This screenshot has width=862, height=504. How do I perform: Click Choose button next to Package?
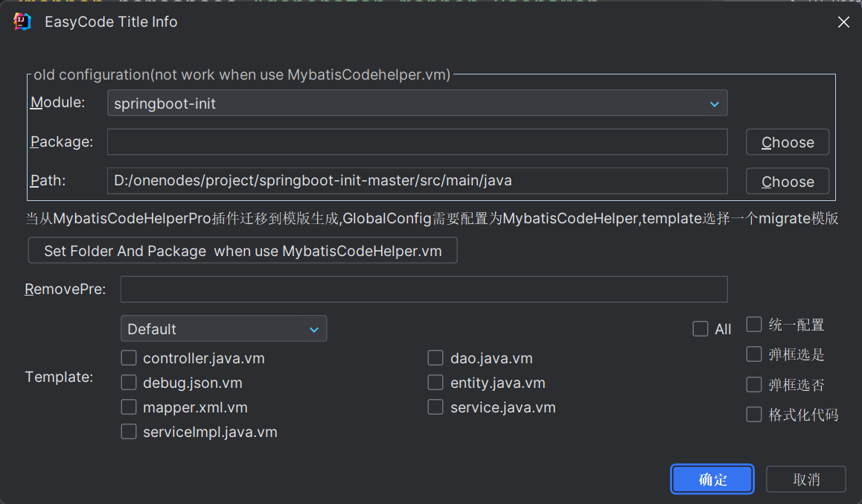point(788,142)
